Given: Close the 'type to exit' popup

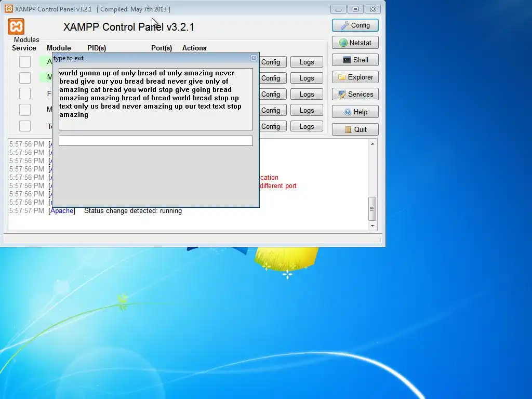Looking at the screenshot, I should point(254,58).
